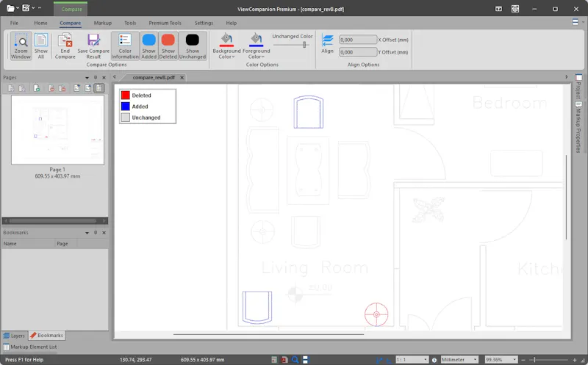The width and height of the screenshot is (588, 365).
Task: Open the Pages panel options arrow
Action: point(87,78)
